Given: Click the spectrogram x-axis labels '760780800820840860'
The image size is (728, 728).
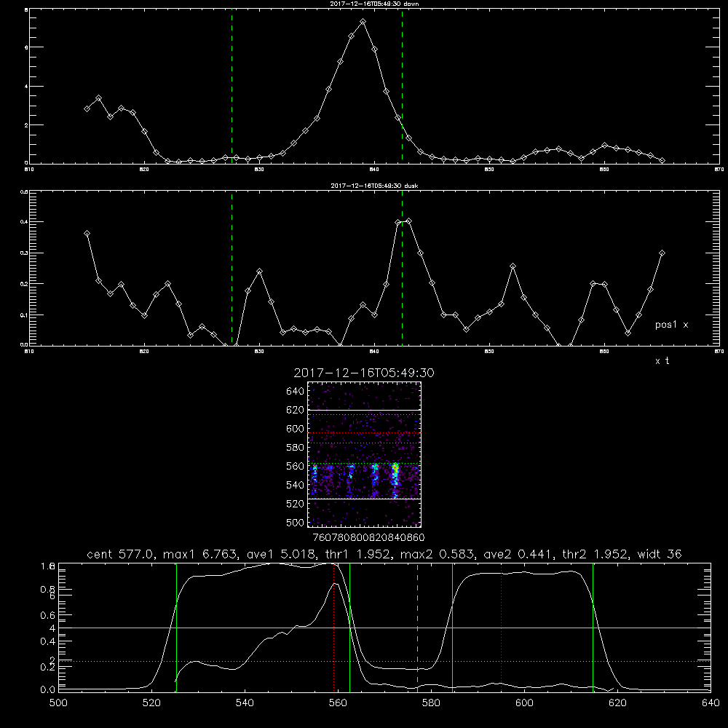Looking at the screenshot, I should [x=368, y=537].
